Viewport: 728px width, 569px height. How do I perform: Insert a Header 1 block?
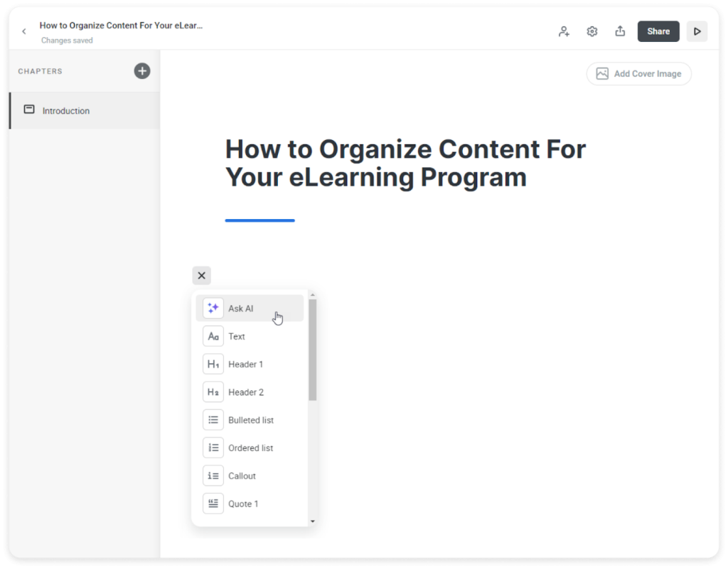pyautogui.click(x=250, y=364)
